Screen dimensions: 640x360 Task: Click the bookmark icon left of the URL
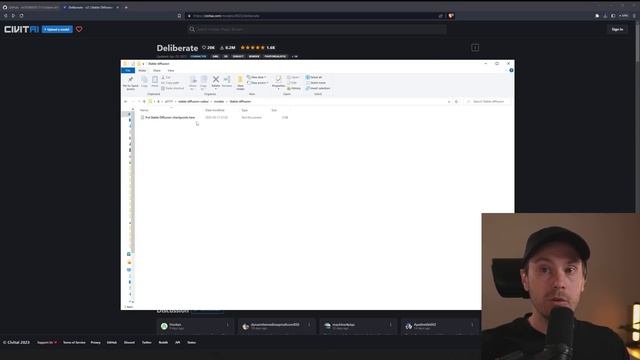(179, 16)
